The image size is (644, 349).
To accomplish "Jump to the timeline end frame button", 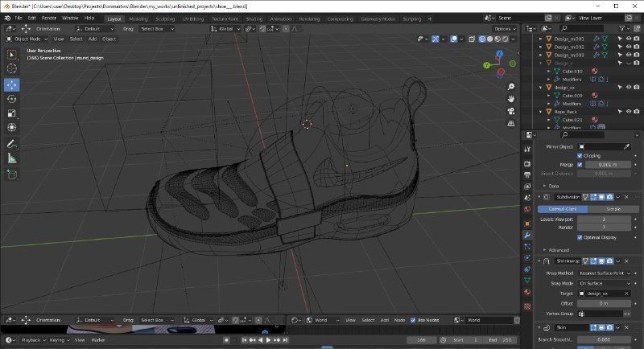I will (x=285, y=340).
